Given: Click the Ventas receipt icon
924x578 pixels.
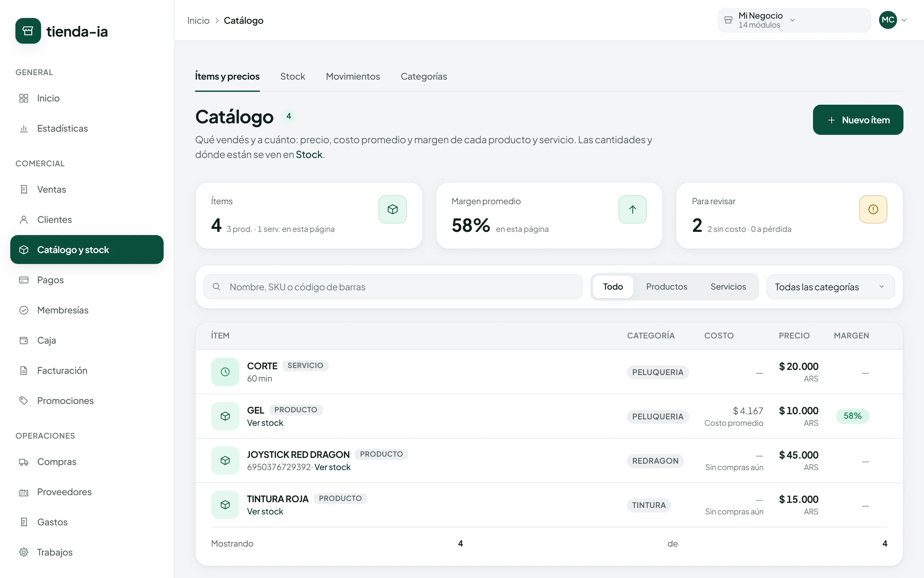Looking at the screenshot, I should (24, 189).
